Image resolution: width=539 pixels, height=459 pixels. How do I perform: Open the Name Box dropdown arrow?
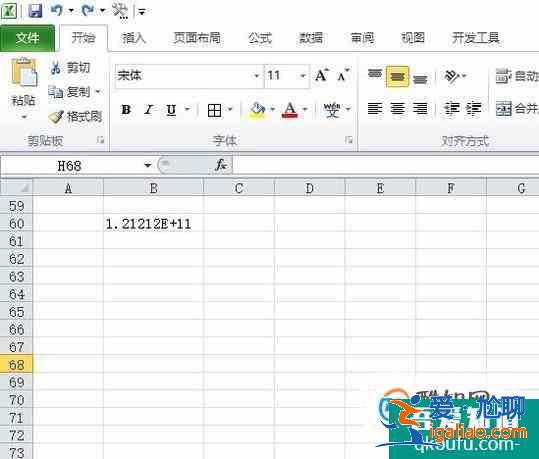[148, 166]
